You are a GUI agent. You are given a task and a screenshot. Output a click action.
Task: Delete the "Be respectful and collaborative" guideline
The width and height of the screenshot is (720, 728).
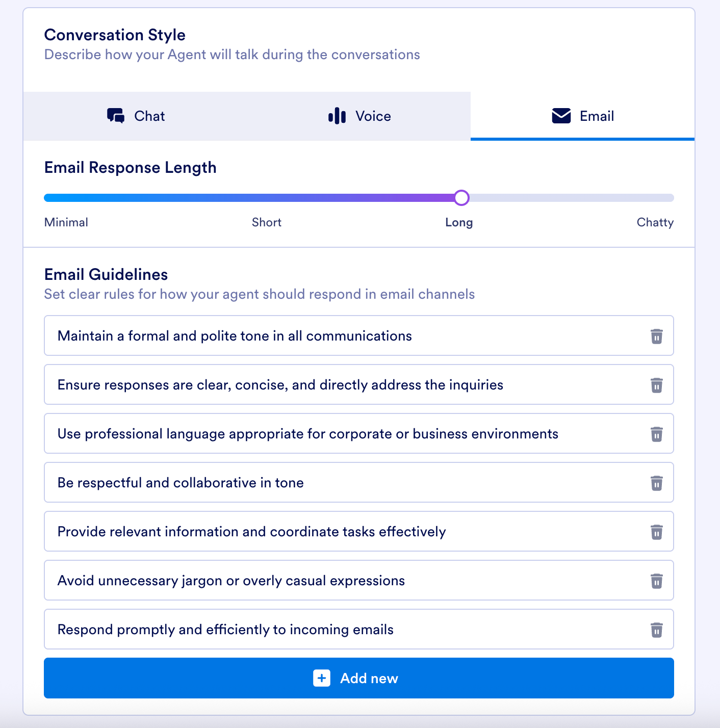[656, 483]
